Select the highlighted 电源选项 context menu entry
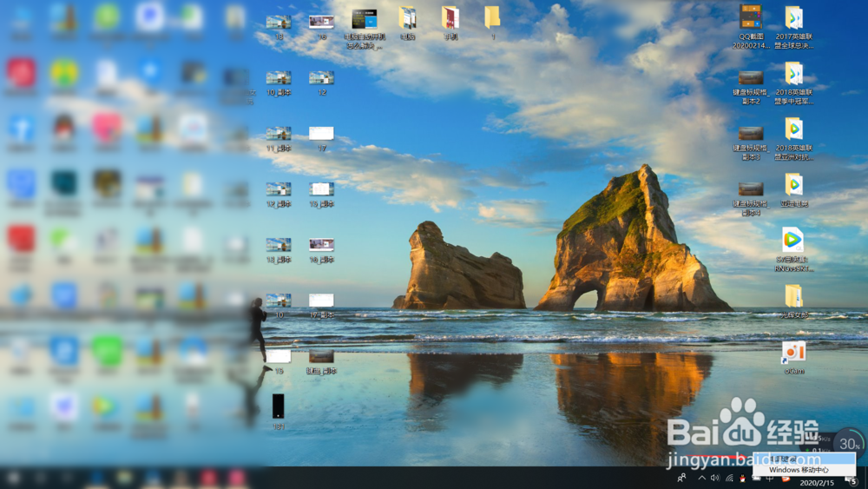 804,459
